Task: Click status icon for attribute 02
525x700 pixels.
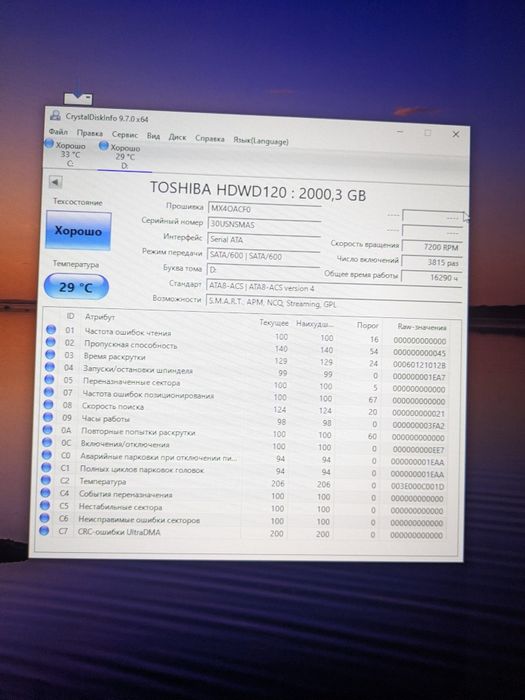Action: (50, 342)
